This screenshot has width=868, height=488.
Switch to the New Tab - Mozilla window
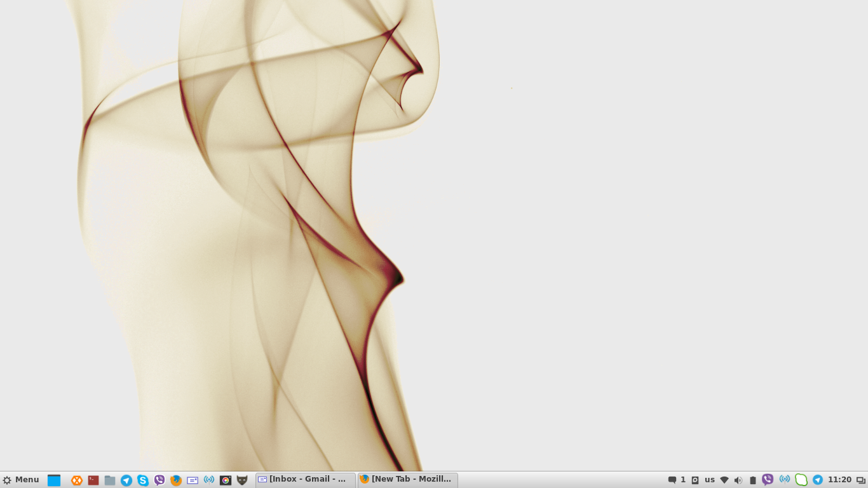(407, 480)
